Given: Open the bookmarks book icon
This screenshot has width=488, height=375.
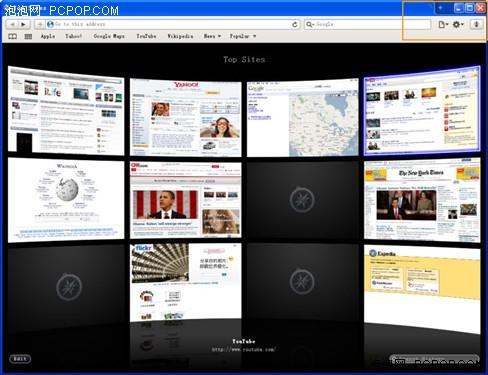Looking at the screenshot, I should pyautogui.click(x=12, y=36).
